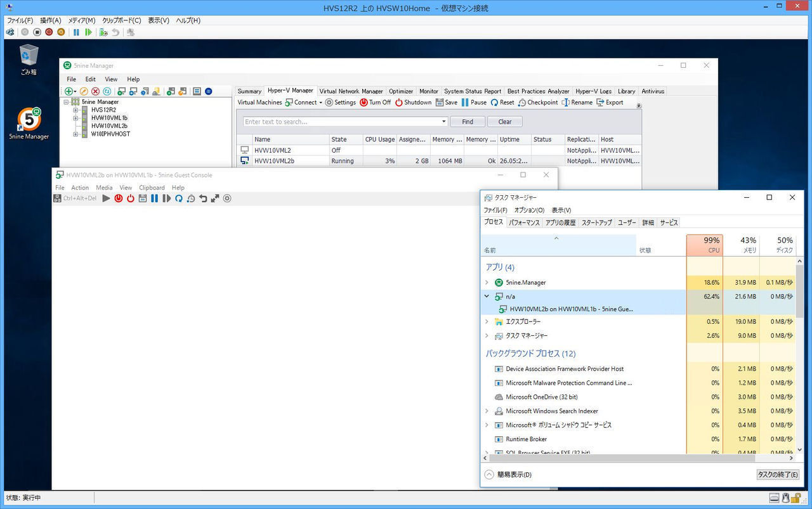Expand the HVW10VML1b tree node
Image resolution: width=812 pixels, height=509 pixels.
click(75, 118)
